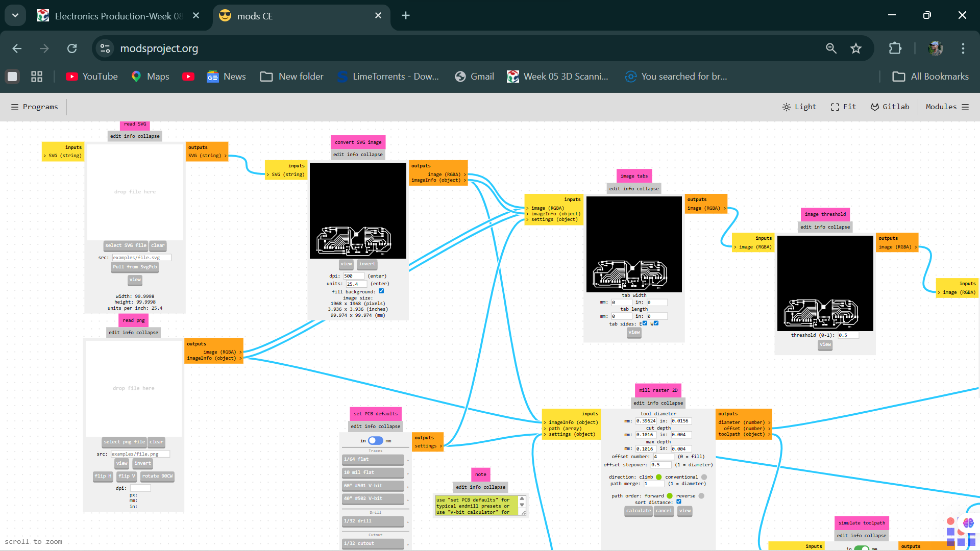Collapse the convert SVG image module

click(x=372, y=155)
